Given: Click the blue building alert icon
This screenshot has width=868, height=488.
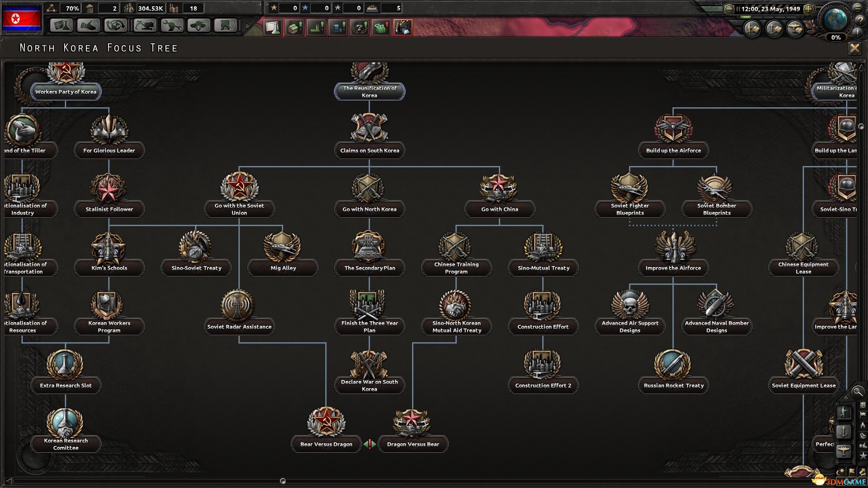Looking at the screenshot, I should [338, 27].
